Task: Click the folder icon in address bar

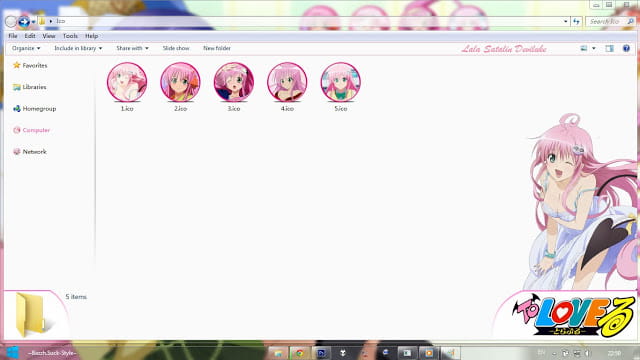Action: 42,21
